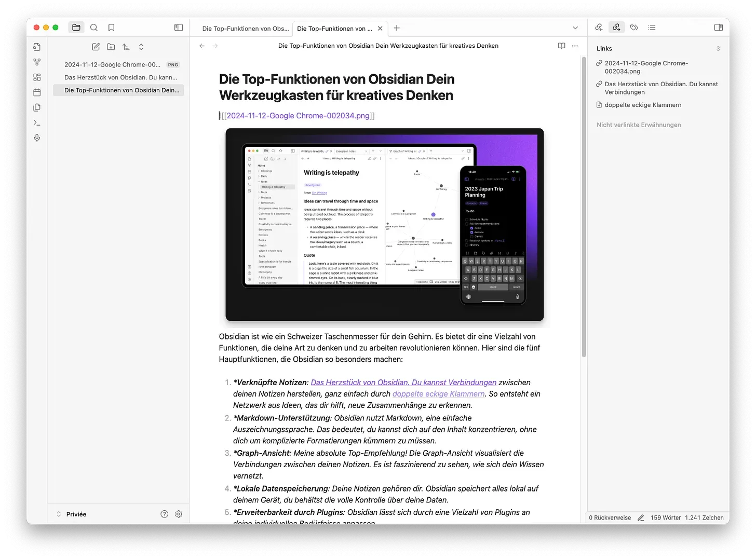Screen dimensions: 756x559
Task: Open the graph view from the ribbon
Action: pyautogui.click(x=37, y=62)
